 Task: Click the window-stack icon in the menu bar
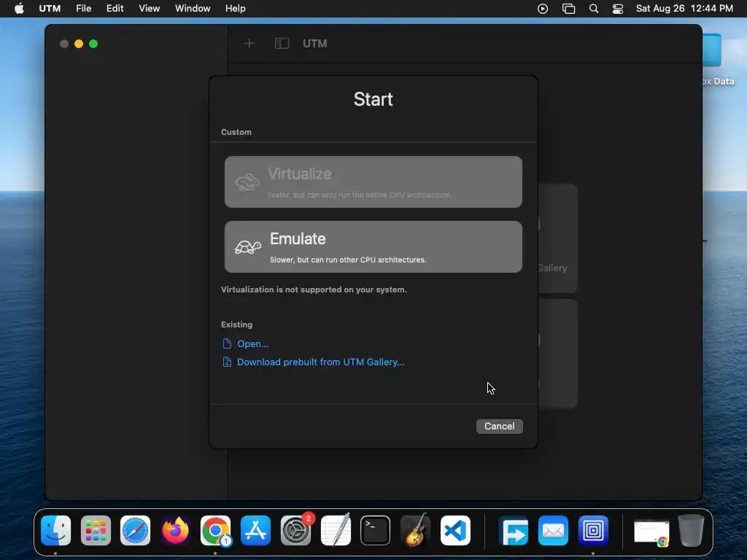(x=569, y=9)
